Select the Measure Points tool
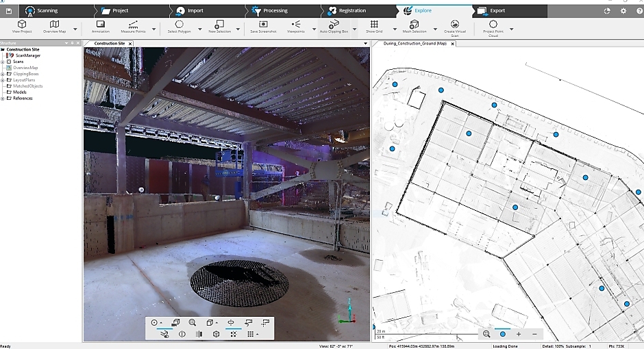Image resolution: width=644 pixels, height=349 pixels. [x=133, y=25]
